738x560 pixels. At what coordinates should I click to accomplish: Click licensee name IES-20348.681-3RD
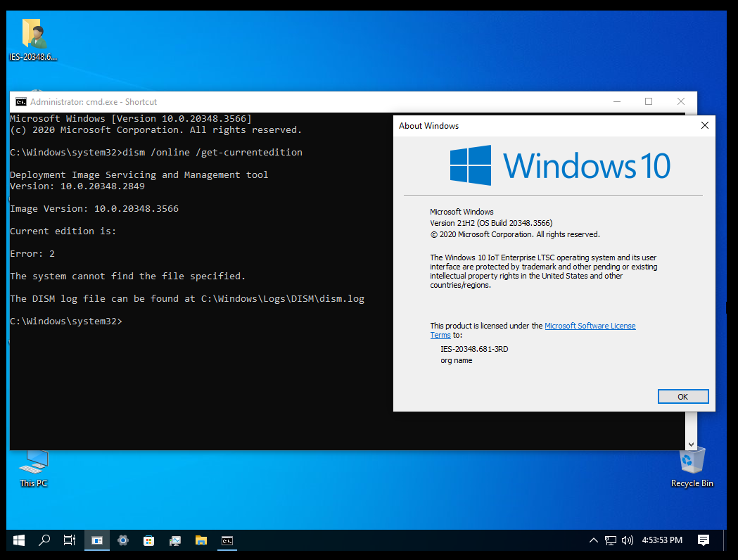pos(474,349)
